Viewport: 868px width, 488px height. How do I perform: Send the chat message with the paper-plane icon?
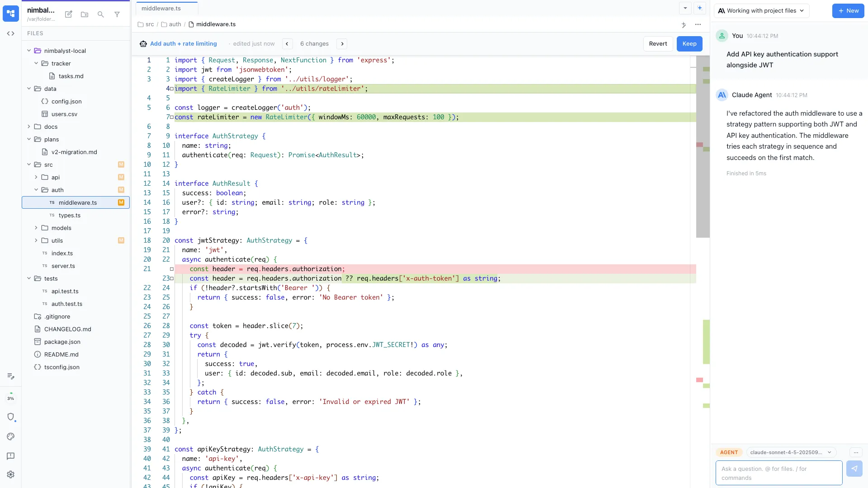coord(855,469)
